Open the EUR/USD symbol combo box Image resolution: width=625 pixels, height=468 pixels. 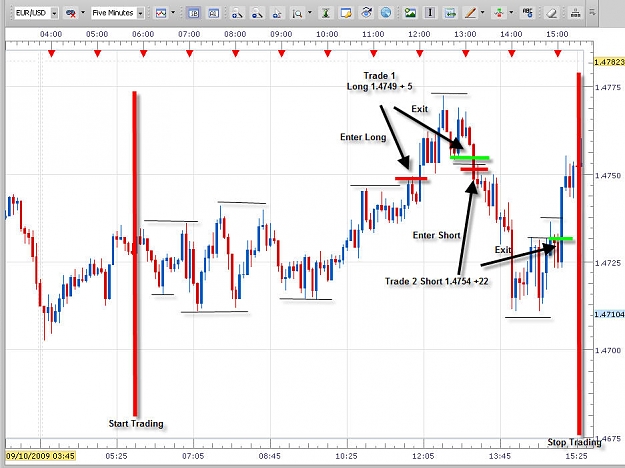point(36,13)
